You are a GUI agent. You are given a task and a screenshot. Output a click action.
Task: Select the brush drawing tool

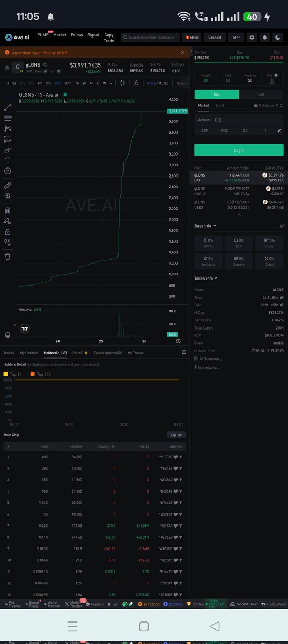tap(8, 150)
